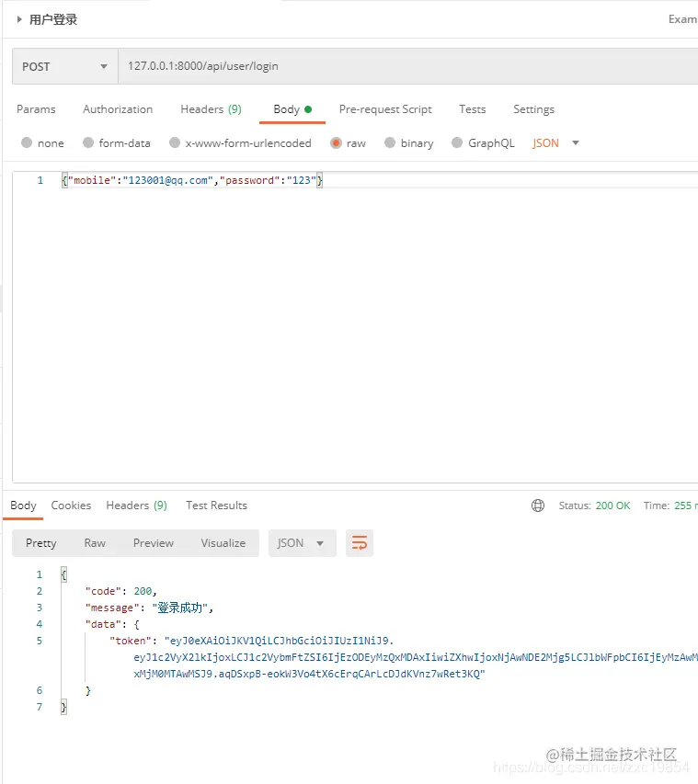Select the Visualize response view
The height and width of the screenshot is (784, 698).
pos(223,543)
